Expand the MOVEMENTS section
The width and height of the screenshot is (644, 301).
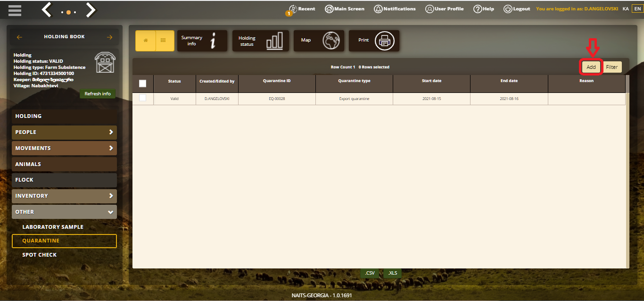click(x=64, y=148)
